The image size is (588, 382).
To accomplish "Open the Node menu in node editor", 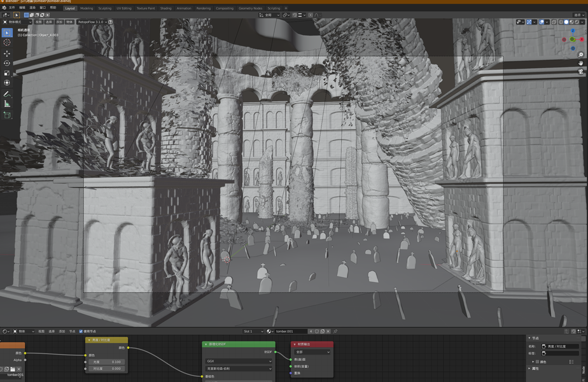I will point(73,331).
